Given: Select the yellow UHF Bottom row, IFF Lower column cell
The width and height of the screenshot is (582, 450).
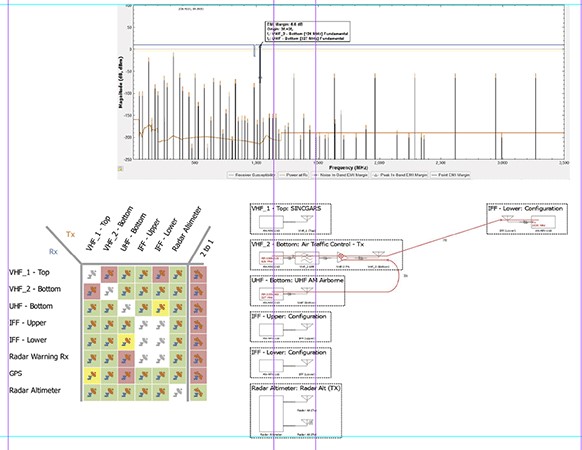Looking at the screenshot, I should [160, 308].
